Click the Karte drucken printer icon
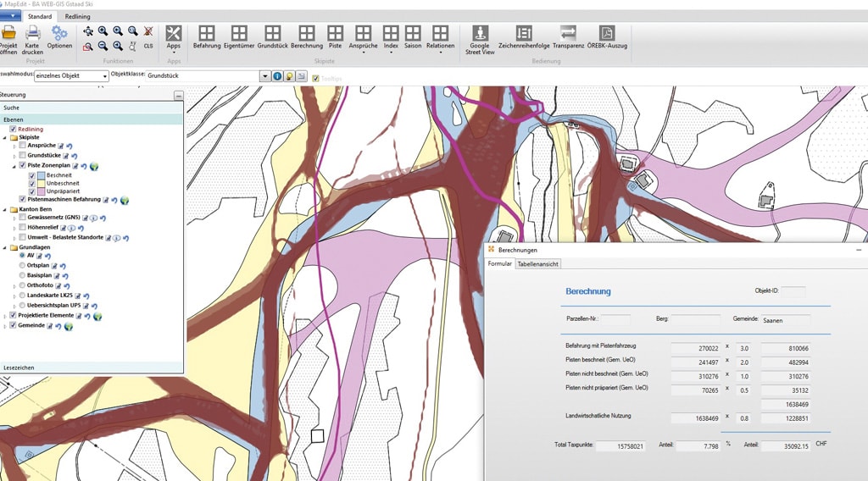868x481 pixels. [32, 34]
